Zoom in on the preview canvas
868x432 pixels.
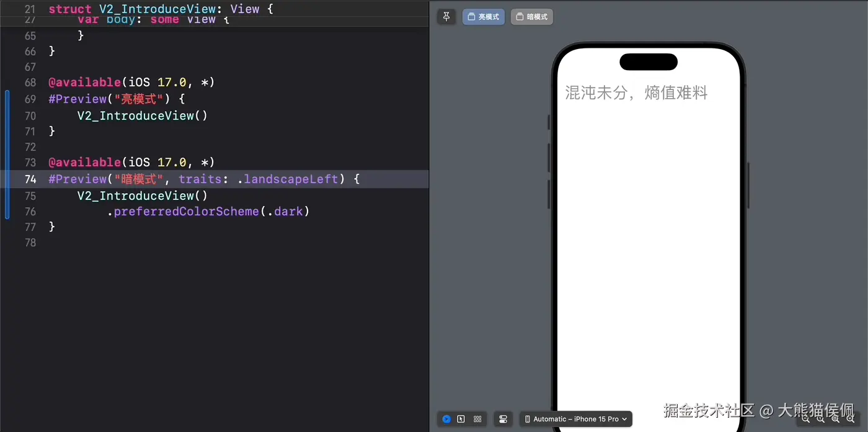point(850,419)
